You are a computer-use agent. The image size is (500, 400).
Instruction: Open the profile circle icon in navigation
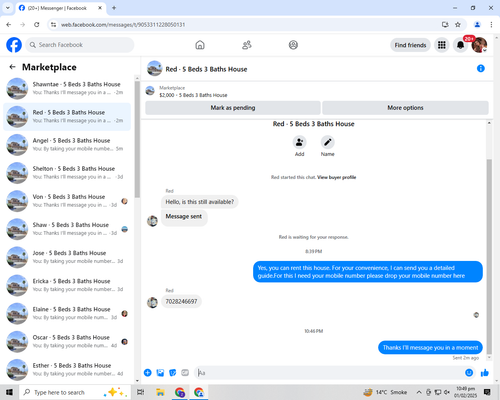(293, 45)
